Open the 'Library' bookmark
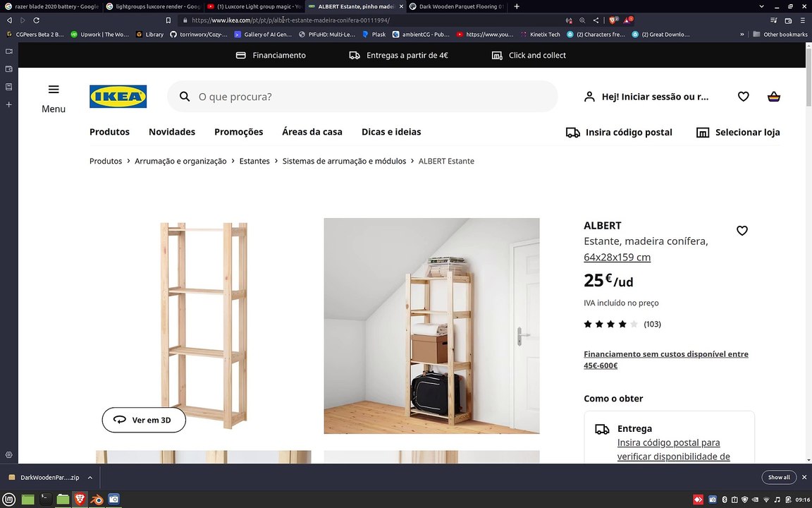The image size is (812, 508). [149, 34]
